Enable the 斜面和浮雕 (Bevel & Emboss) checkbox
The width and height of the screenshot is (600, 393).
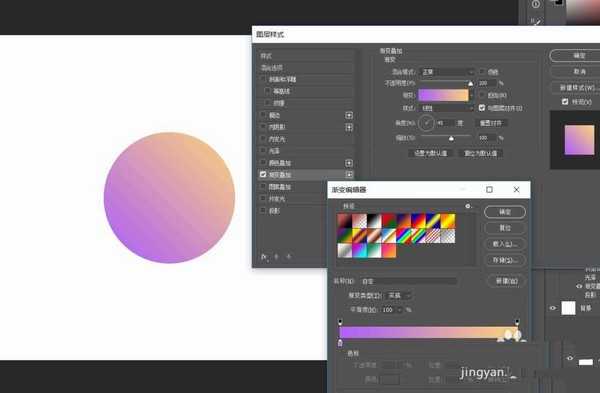pos(263,79)
